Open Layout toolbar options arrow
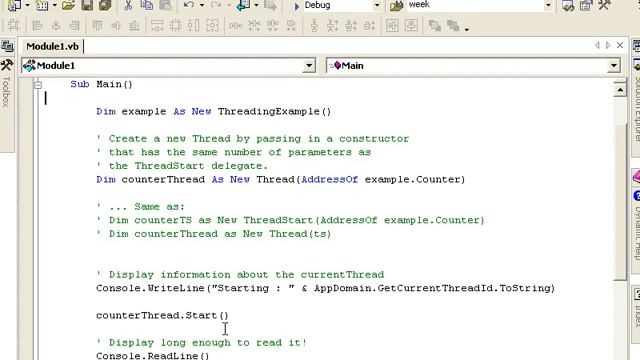Image resolution: width=640 pixels, height=360 pixels. [467, 29]
